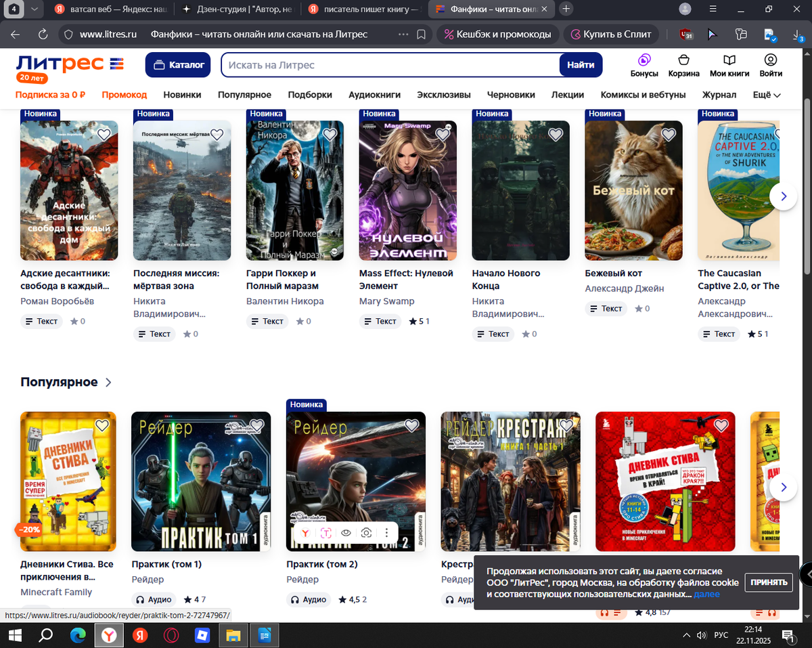Click eye icon on Практик том 2 cover
This screenshot has height=648, width=812.
(x=346, y=533)
